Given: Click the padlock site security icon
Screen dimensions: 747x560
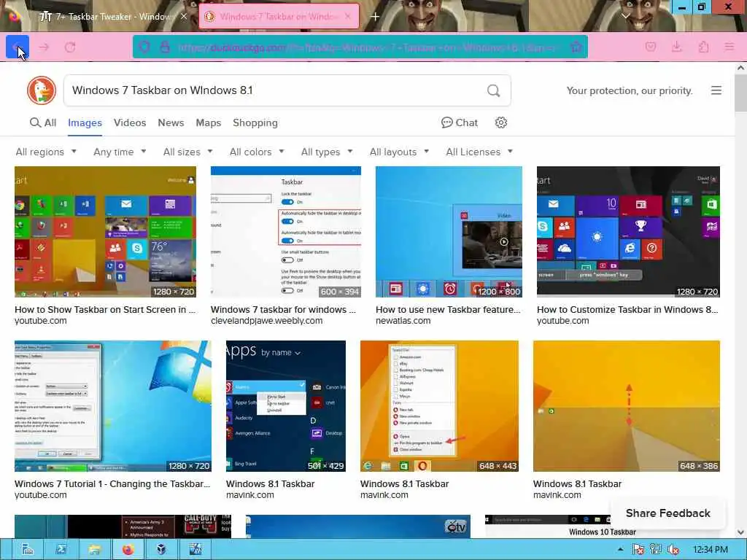Looking at the screenshot, I should pyautogui.click(x=165, y=47).
